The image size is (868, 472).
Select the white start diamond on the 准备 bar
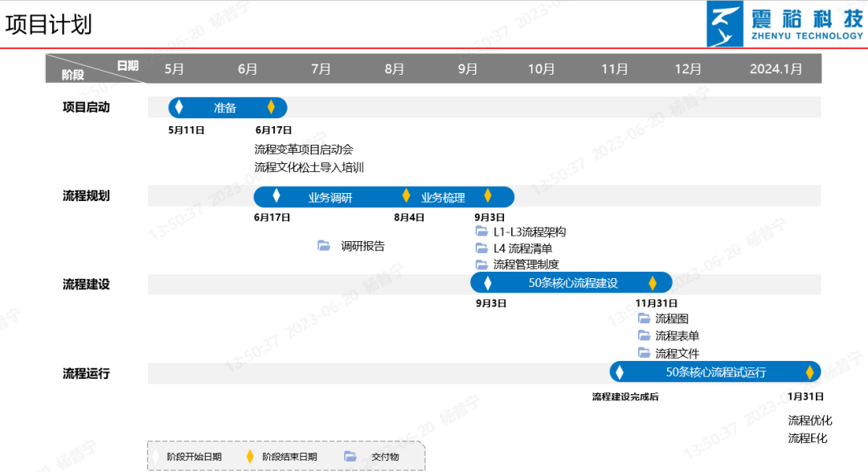(x=179, y=107)
